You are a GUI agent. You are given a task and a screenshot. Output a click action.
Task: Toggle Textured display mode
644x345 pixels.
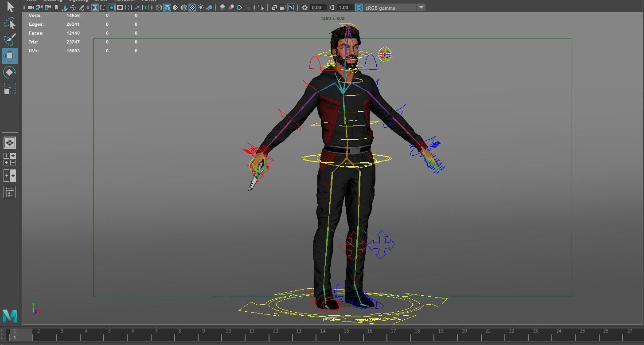click(x=192, y=8)
